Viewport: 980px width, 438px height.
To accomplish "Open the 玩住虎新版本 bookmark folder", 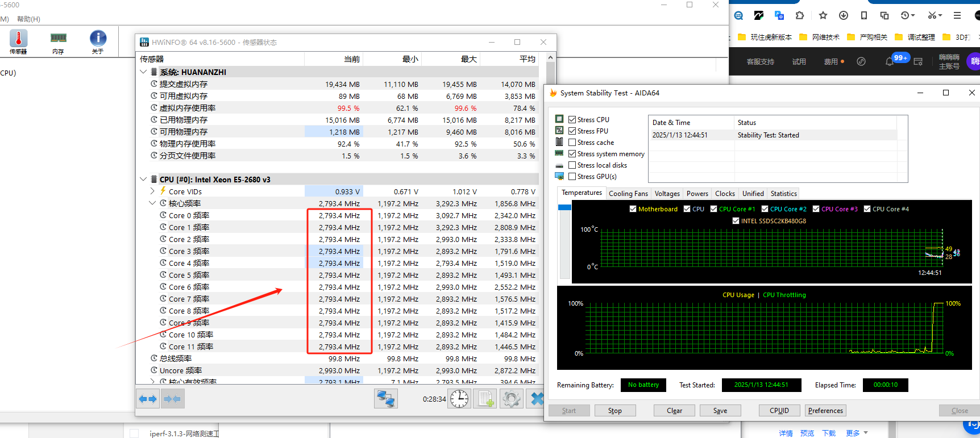I will pos(765,37).
